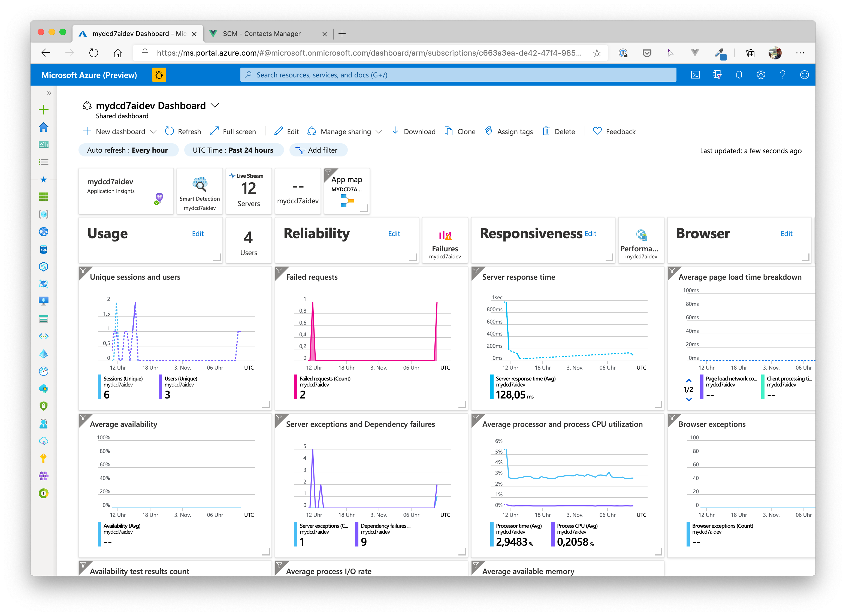
Task: Toggle filter on the App map tile
Action: pyautogui.click(x=328, y=172)
